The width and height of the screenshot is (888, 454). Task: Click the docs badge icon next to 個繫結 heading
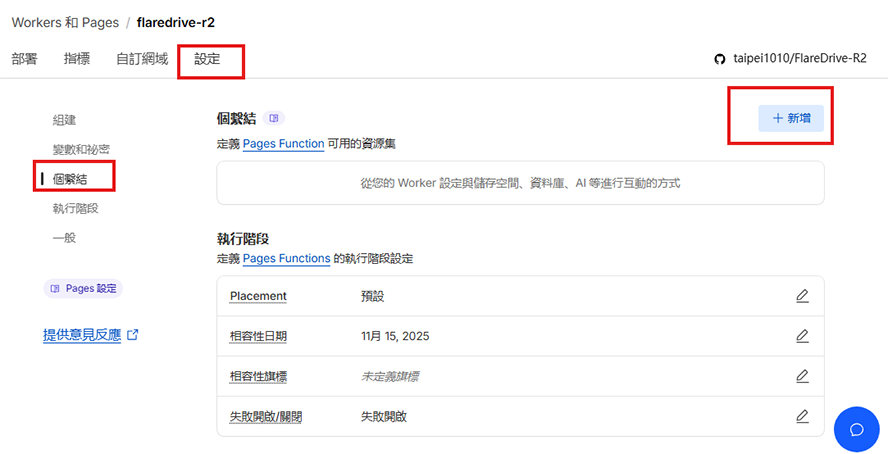275,118
